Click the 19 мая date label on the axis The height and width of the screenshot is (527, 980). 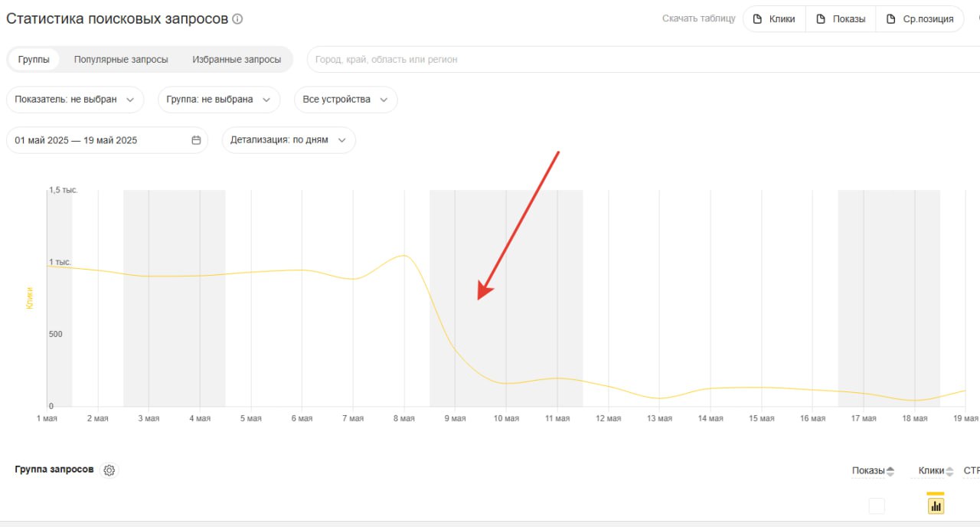tap(965, 418)
